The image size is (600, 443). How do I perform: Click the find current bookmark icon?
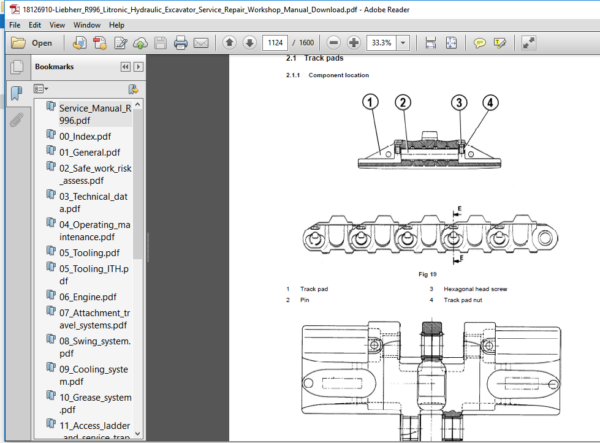pos(133,89)
